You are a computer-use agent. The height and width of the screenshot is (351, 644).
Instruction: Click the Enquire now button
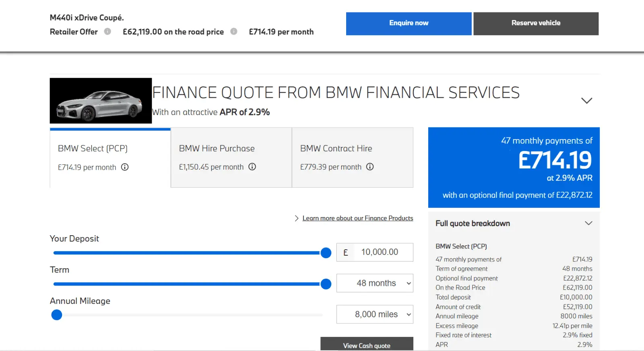(x=409, y=23)
